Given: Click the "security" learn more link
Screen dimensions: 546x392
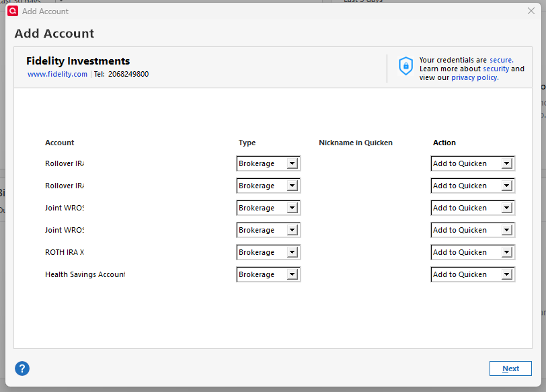Looking at the screenshot, I should coord(496,69).
